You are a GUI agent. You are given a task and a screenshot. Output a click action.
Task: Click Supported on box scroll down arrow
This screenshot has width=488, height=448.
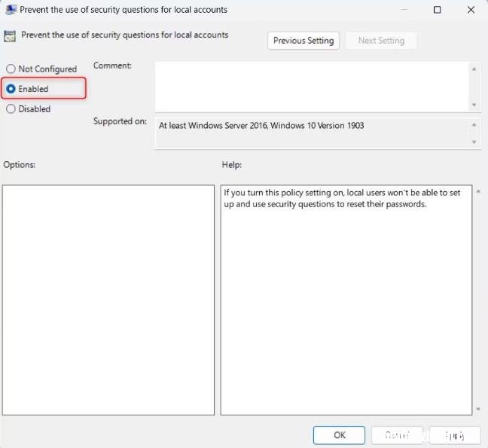(x=474, y=142)
